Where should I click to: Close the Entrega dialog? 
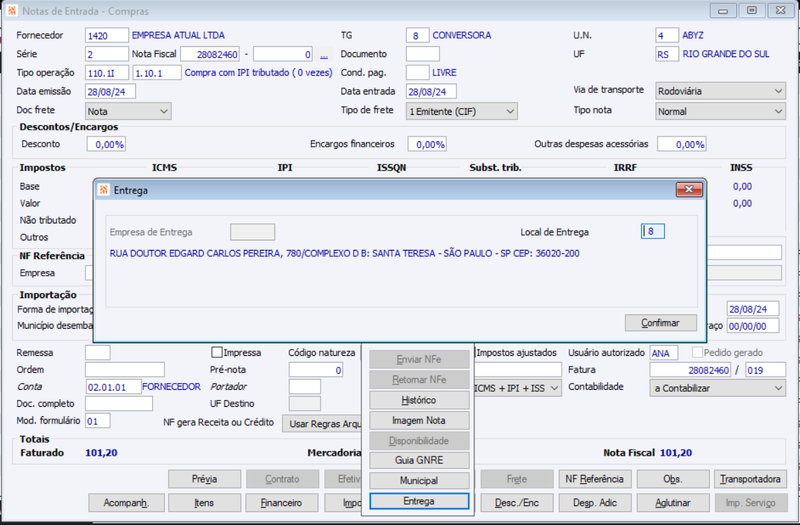tap(689, 189)
